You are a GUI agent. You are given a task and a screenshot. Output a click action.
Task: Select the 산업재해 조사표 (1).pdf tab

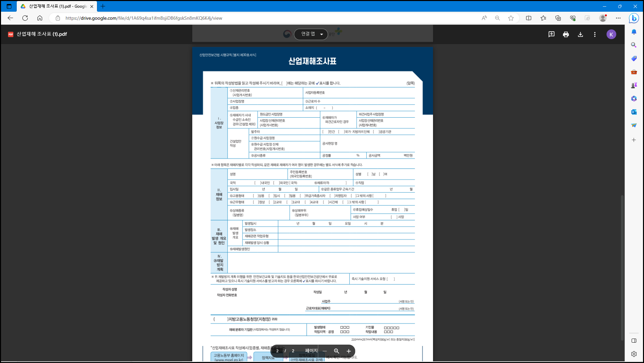[57, 6]
